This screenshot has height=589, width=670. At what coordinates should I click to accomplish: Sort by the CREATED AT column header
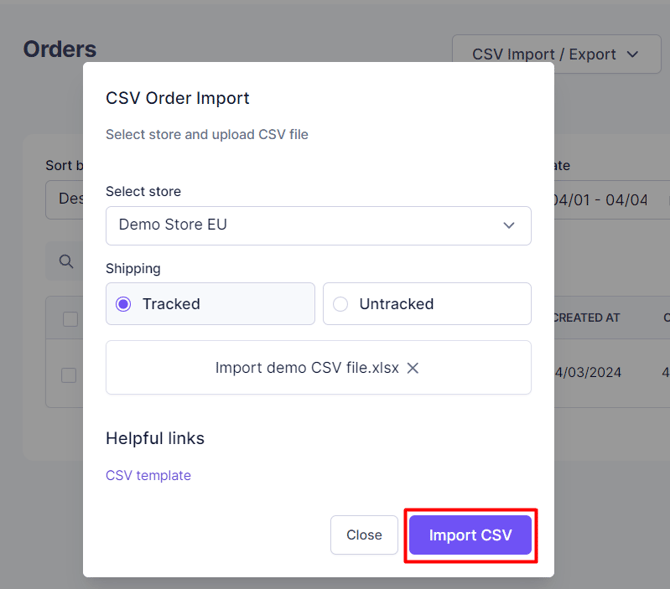586,318
